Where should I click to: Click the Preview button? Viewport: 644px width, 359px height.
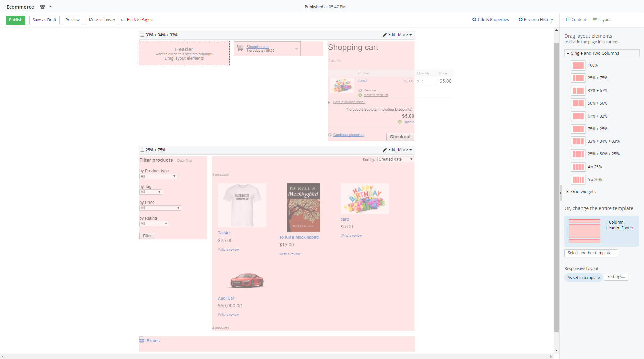72,20
